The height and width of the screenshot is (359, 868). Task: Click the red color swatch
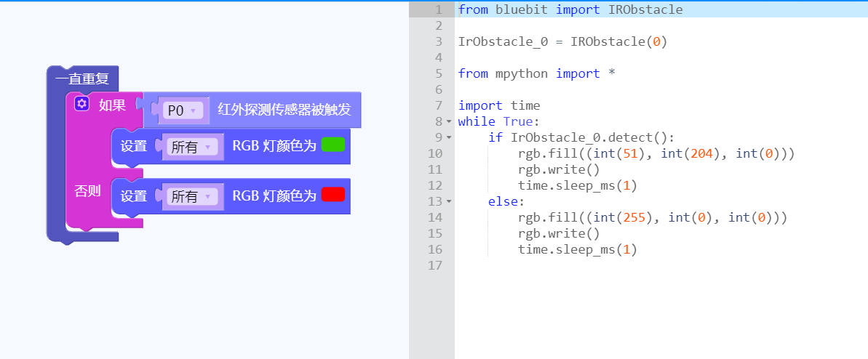[333, 194]
